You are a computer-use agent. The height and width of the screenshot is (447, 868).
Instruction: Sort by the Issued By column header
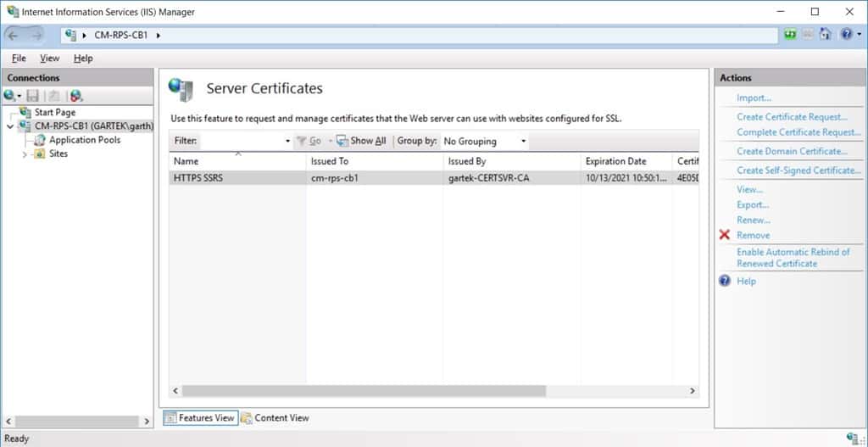(x=511, y=161)
